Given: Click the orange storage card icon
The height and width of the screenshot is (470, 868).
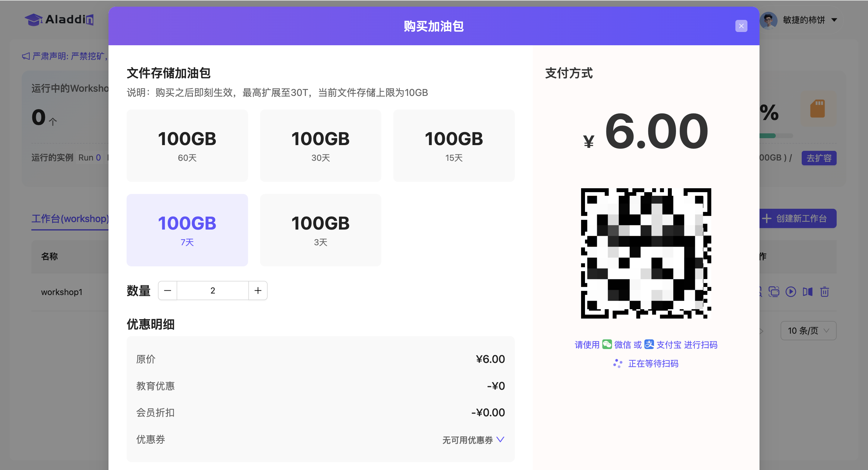Looking at the screenshot, I should coord(817,109).
